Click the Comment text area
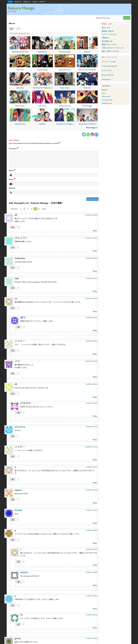Image resolution: width=138 pixels, height=644 pixels. pyautogui.click(x=54, y=159)
